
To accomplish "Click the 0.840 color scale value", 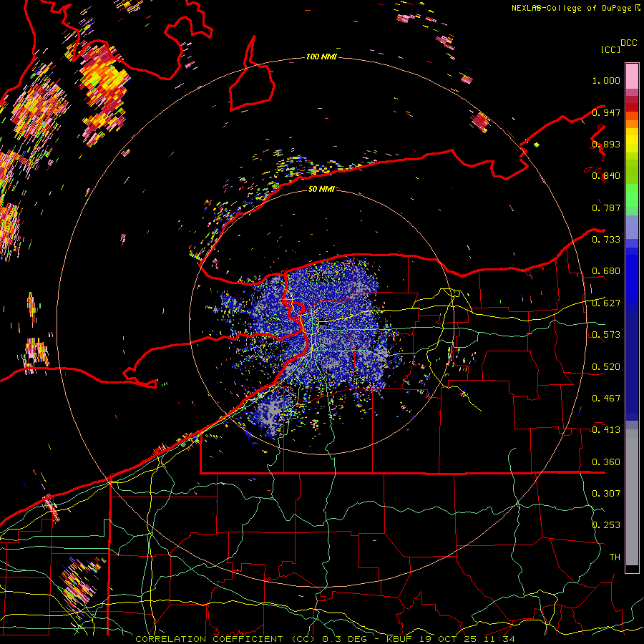I will click(x=606, y=176).
